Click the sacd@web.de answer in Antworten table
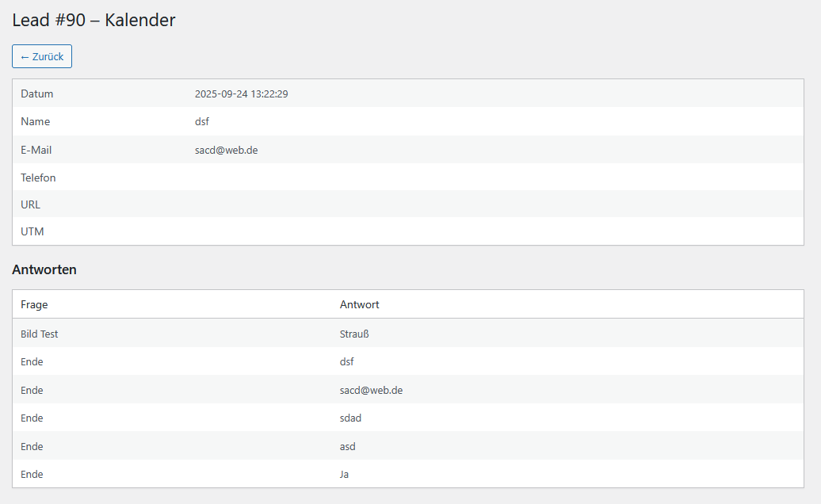The height and width of the screenshot is (504, 821). click(x=371, y=390)
